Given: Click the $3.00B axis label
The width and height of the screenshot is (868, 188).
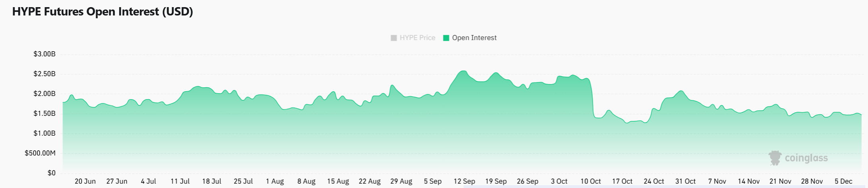Looking at the screenshot, I should pos(44,54).
